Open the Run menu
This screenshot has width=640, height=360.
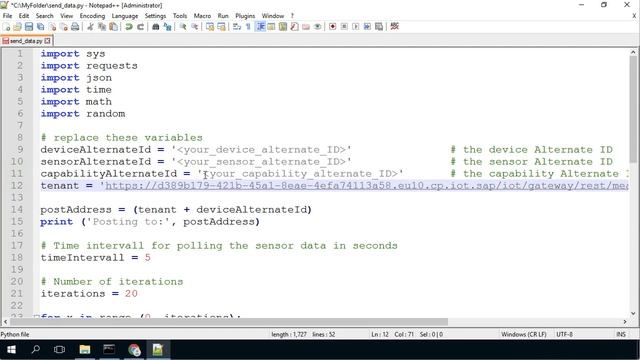click(223, 16)
